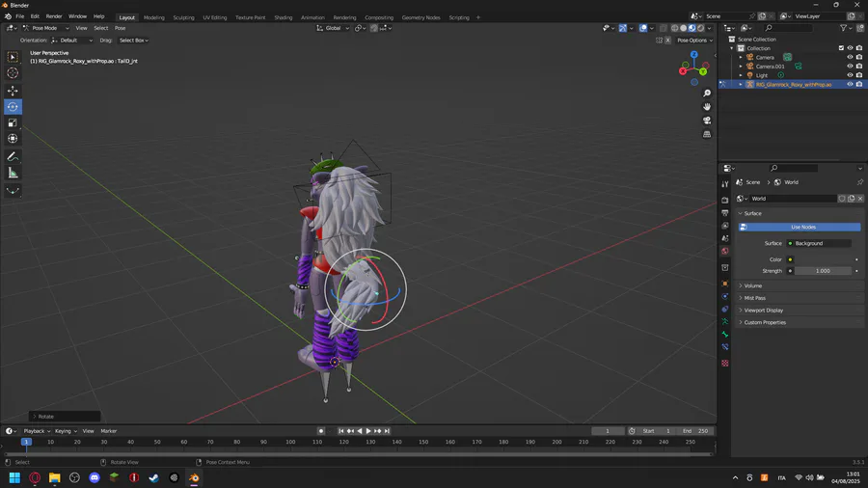Screen dimensions: 868x488
Task: Open the green Bone properties tab
Action: click(x=725, y=335)
